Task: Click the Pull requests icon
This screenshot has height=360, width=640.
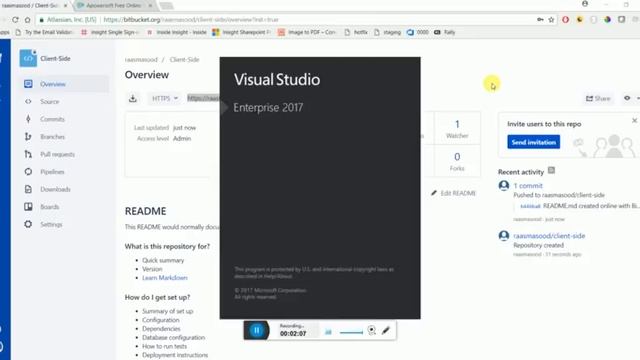Action: (28, 154)
